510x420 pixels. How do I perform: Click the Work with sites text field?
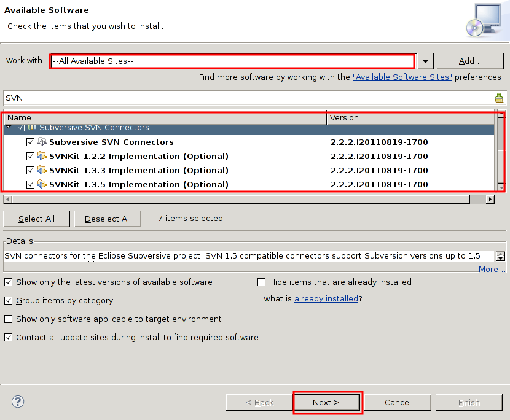pos(232,61)
